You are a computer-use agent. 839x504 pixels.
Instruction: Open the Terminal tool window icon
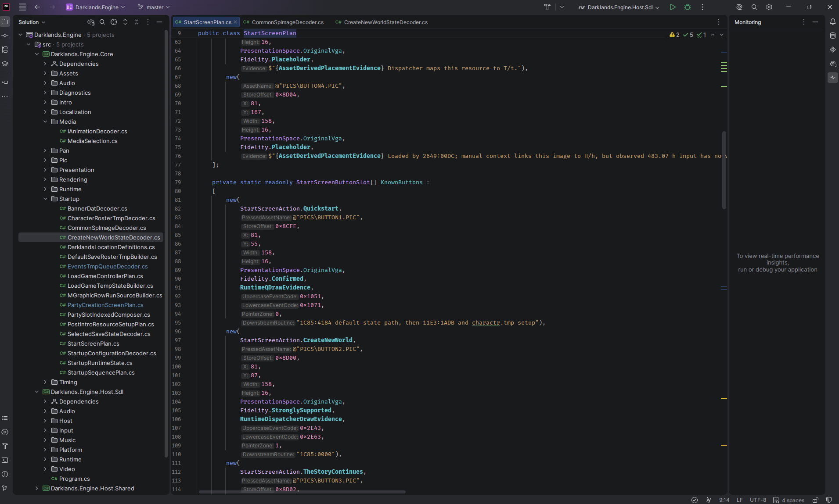tap(5, 460)
